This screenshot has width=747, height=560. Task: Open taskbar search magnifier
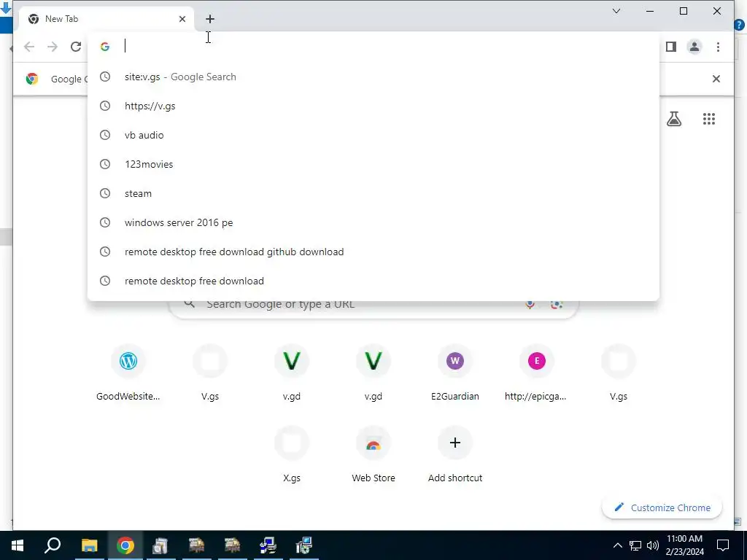click(x=53, y=545)
